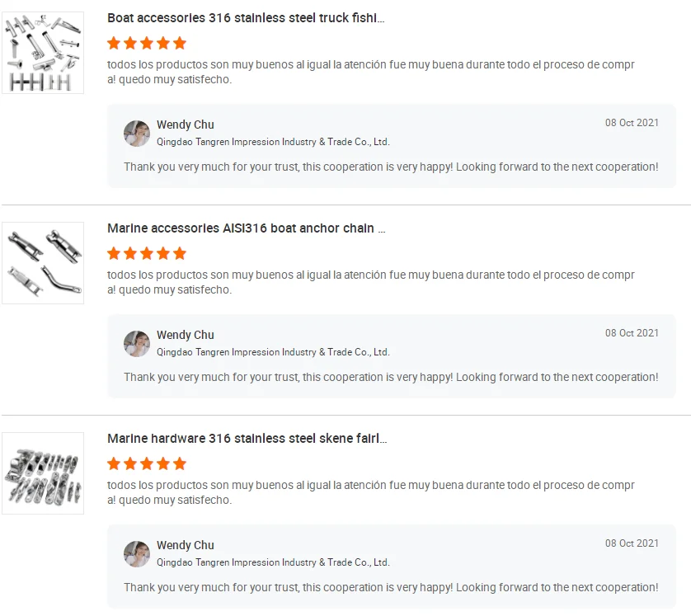Open 'Boat accessories 316 stainless steel' product title
Screen dimensions: 691x616
click(x=246, y=17)
